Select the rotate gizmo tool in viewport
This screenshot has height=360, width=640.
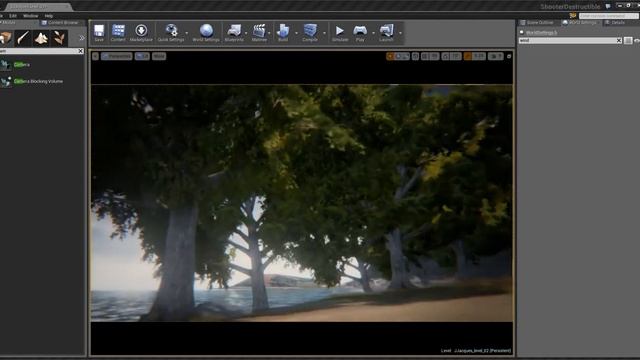pos(398,56)
